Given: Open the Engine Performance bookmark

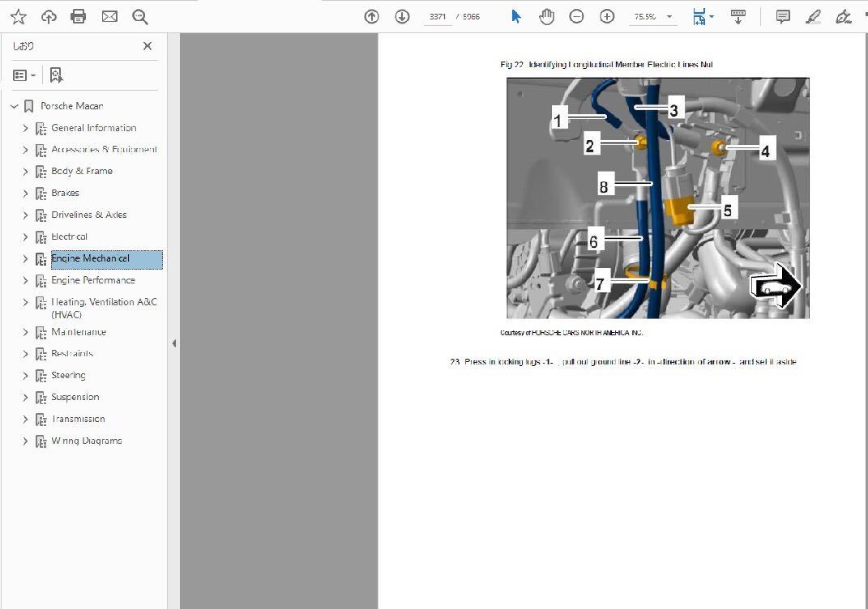Looking at the screenshot, I should click(93, 280).
